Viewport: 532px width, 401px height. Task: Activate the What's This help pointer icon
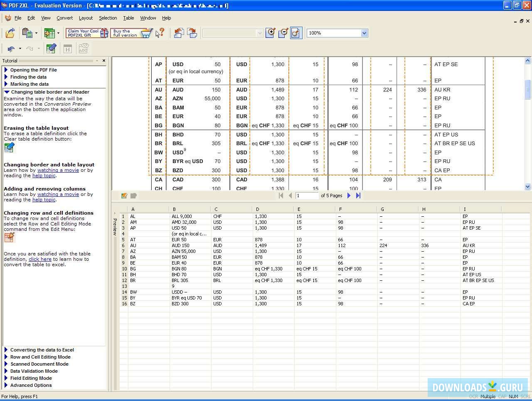(160, 33)
